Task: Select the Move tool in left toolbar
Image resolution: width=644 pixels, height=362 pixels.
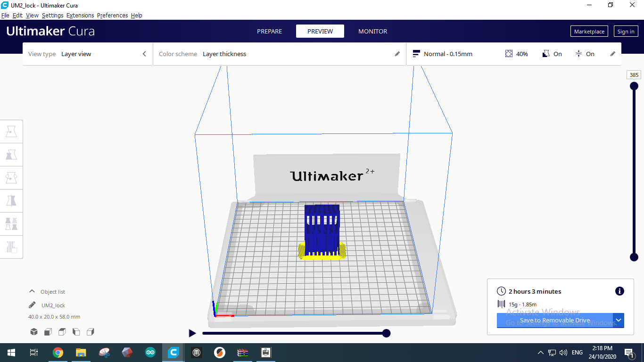Action: click(11, 132)
